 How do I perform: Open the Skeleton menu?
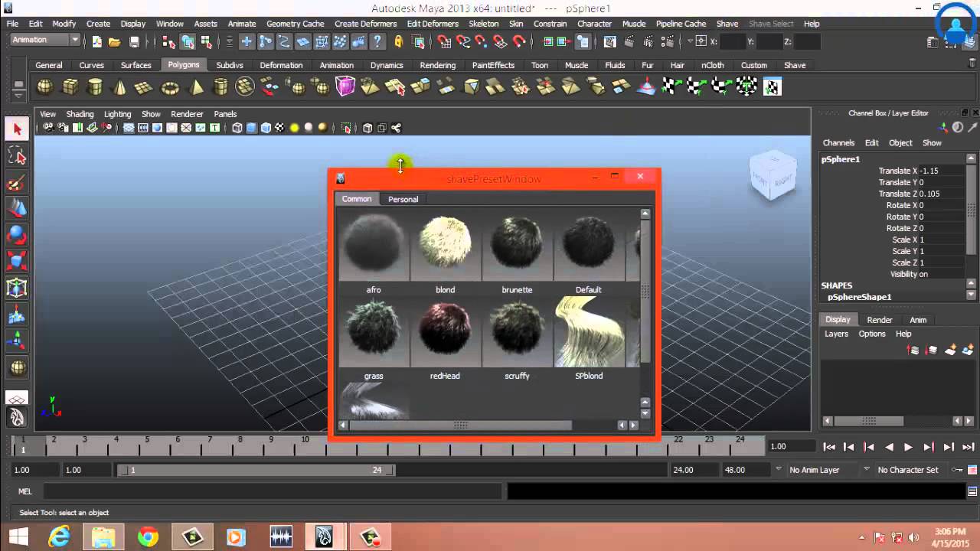coord(483,24)
